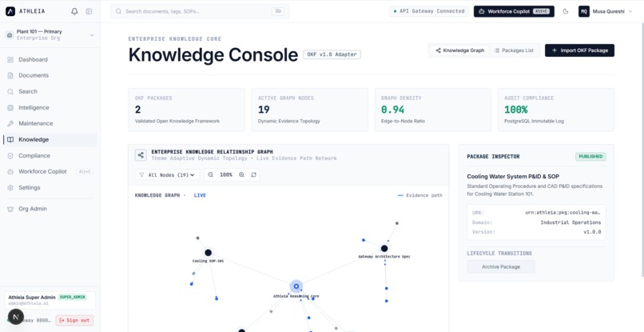Click the Compliance shield icon

(10, 156)
